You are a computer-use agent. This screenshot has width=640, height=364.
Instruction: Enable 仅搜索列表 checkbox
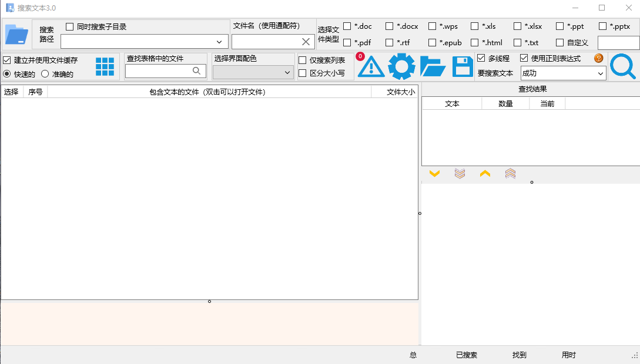pyautogui.click(x=303, y=60)
